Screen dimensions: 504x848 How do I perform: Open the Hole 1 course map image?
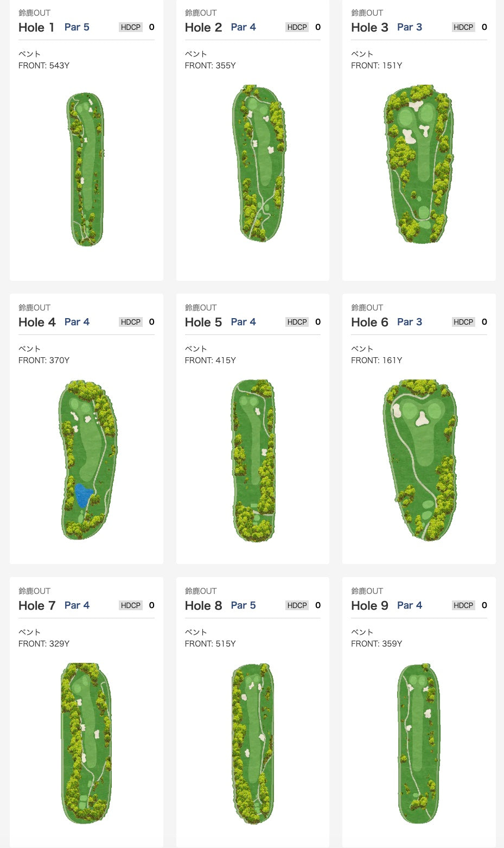click(86, 169)
